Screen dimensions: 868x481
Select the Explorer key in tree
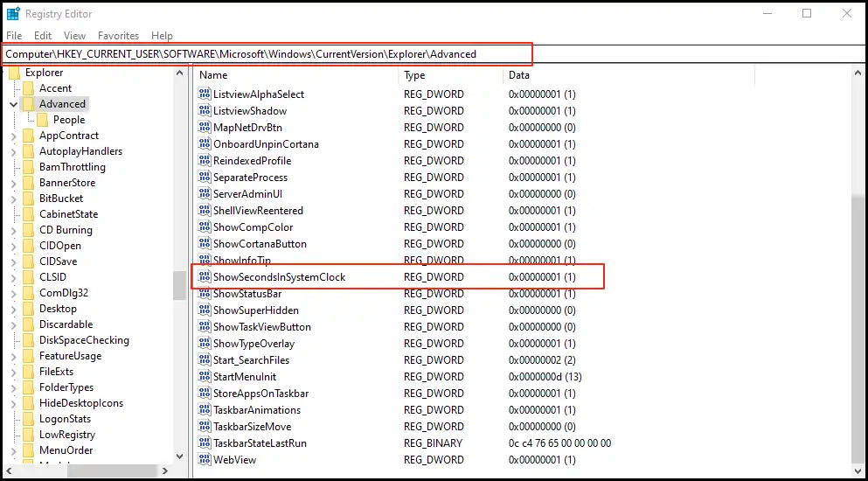[45, 73]
